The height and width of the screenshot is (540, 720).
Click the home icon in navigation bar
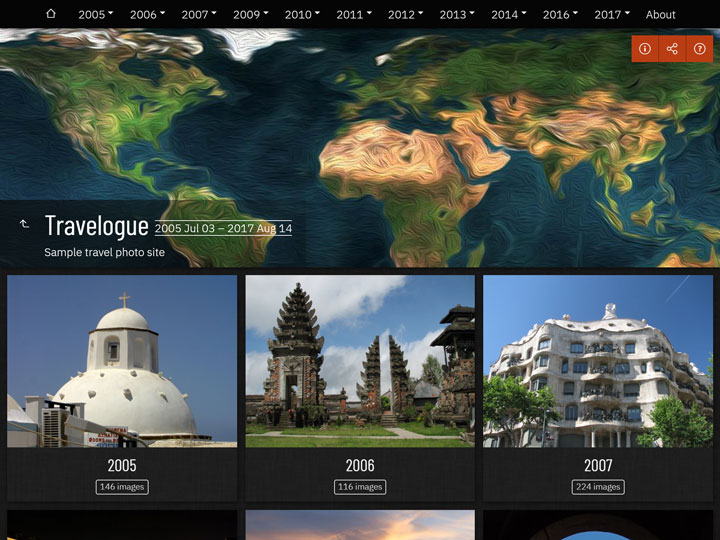point(51,14)
